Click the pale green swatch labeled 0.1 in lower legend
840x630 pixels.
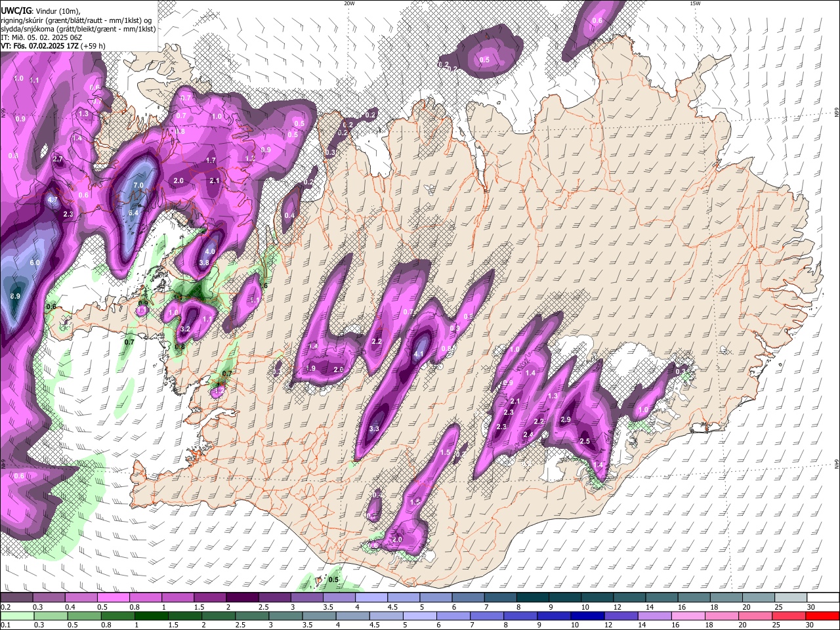coord(17,616)
